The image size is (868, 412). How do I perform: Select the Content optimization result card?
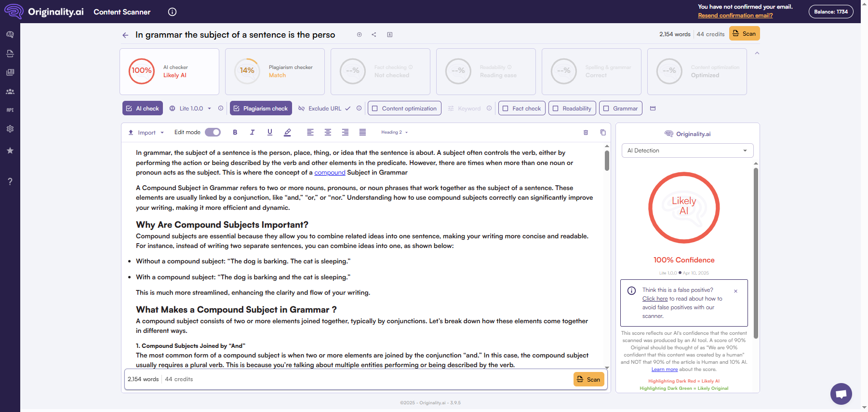[x=697, y=71]
